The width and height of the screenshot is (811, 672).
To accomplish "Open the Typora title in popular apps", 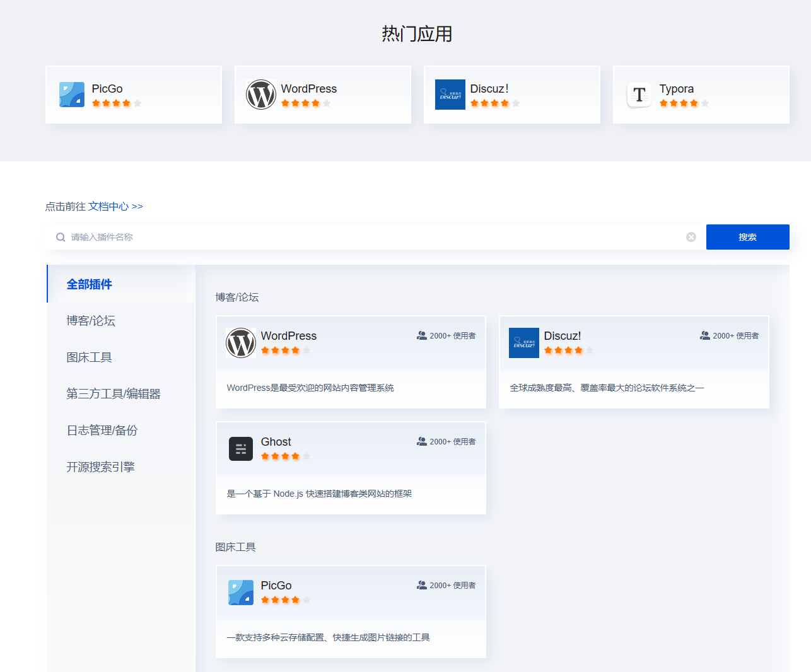I will (677, 89).
